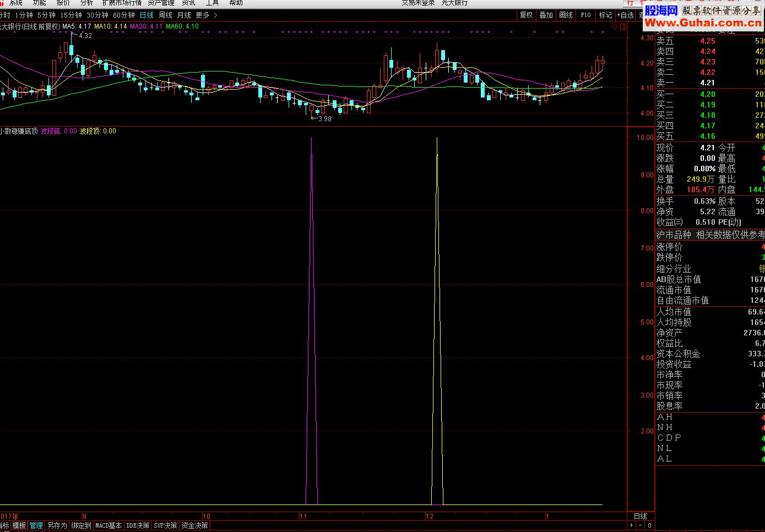Click the 买三 price 4.18 row
The height and width of the screenshot is (532, 765).
(x=710, y=115)
